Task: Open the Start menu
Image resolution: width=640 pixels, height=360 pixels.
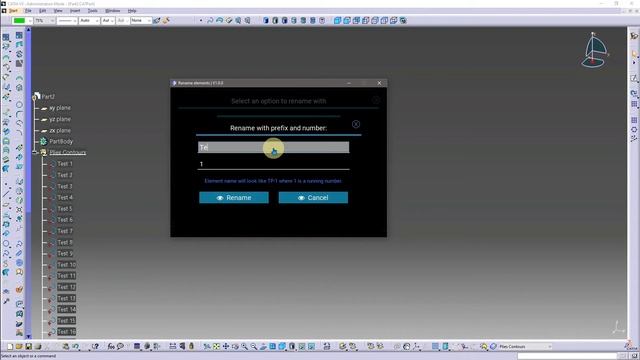Action: pos(13,11)
